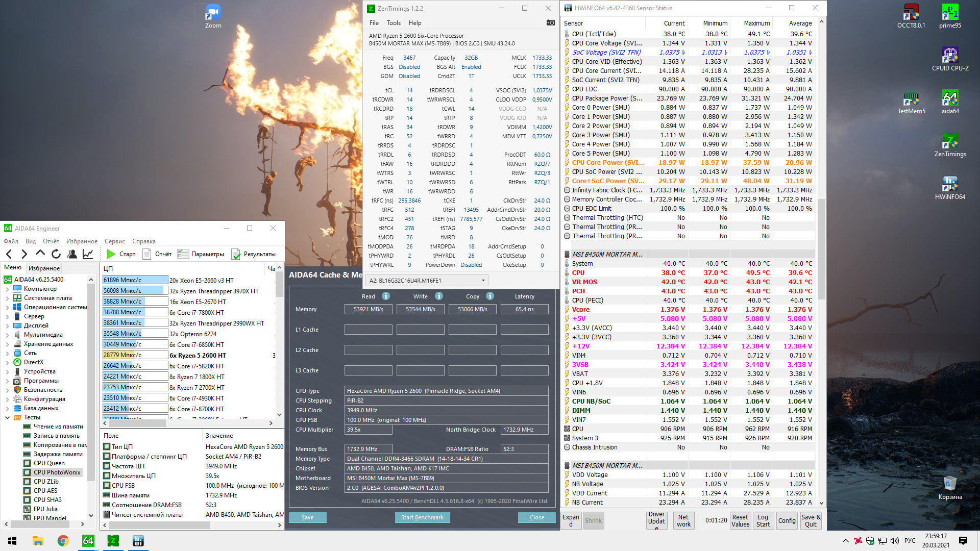Expand the Системная плата tree node
Image resolution: width=980 pixels, height=551 pixels.
7,298
